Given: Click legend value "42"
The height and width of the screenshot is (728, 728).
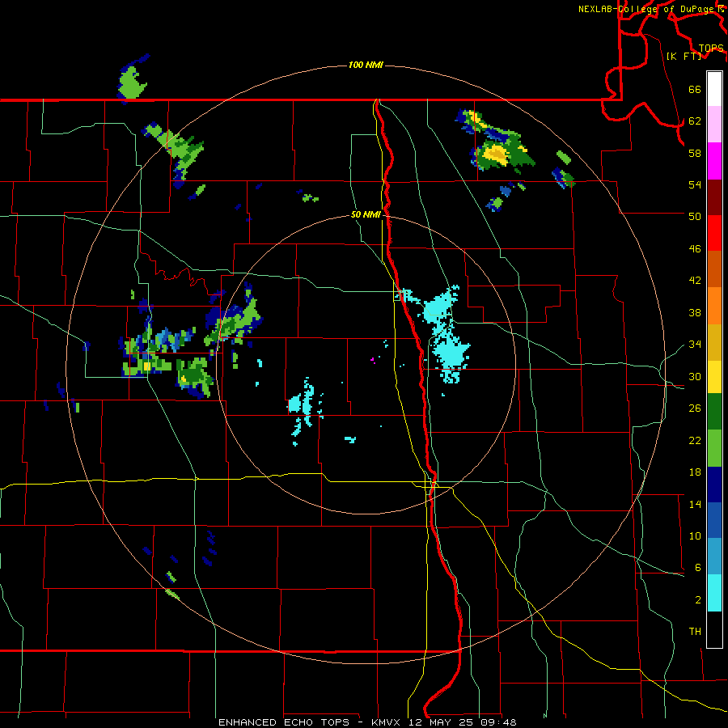Looking at the screenshot, I should click(695, 280).
